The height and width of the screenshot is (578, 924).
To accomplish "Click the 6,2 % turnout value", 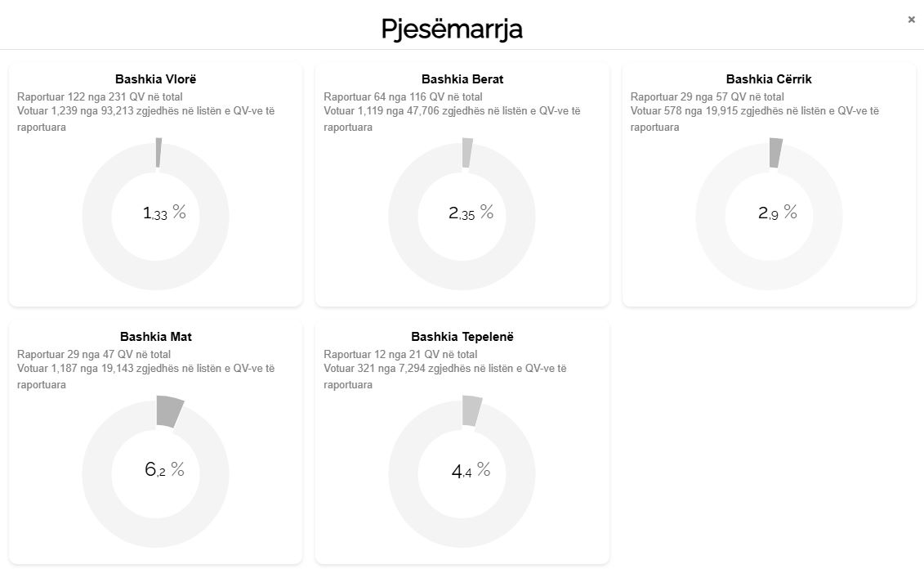I will (x=164, y=470).
